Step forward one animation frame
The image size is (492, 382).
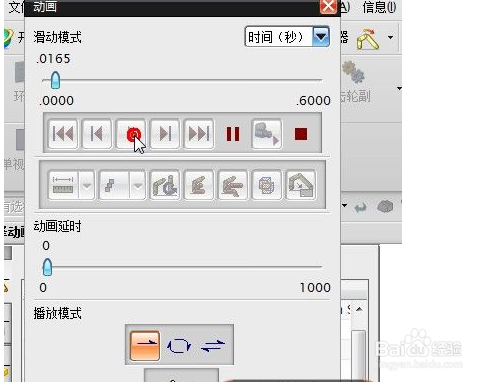[x=165, y=134]
